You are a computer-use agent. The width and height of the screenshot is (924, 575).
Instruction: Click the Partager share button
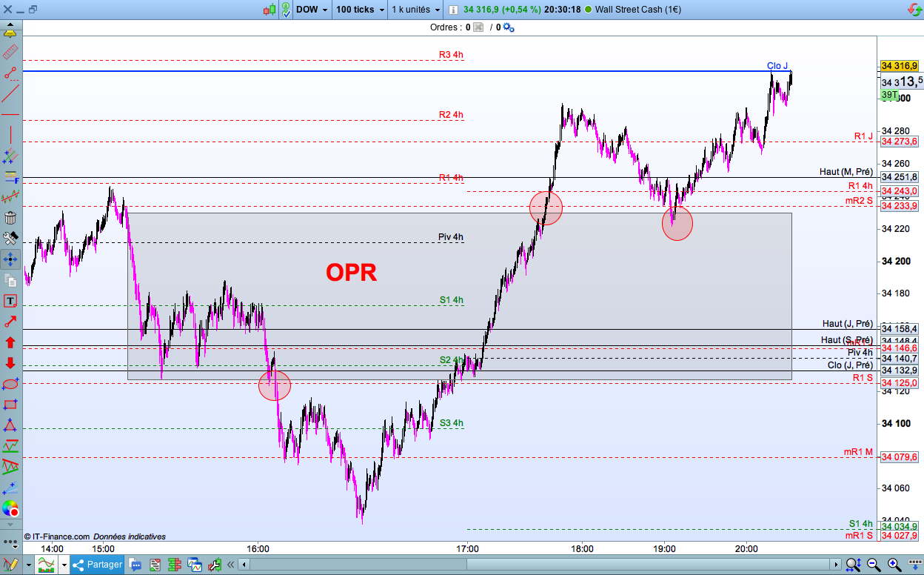click(x=97, y=565)
